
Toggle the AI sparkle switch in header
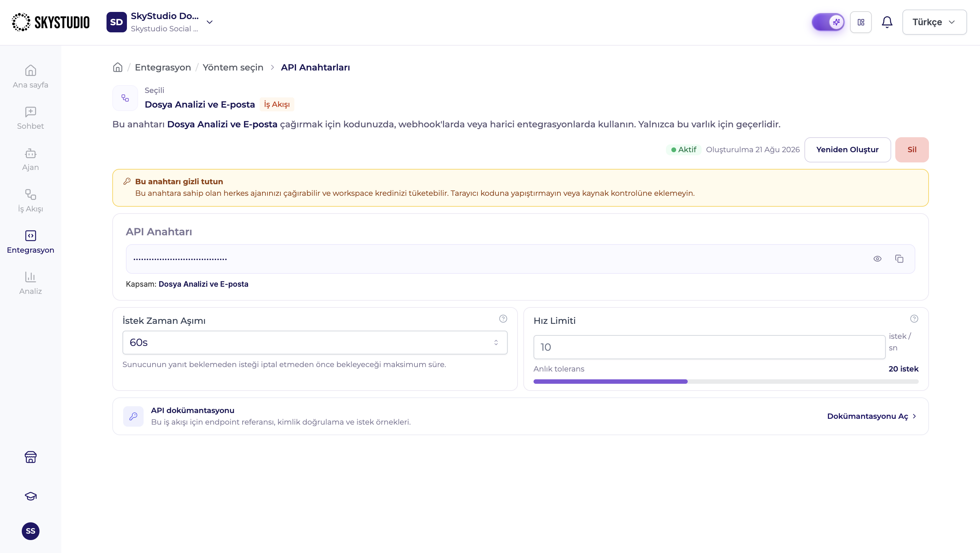(828, 22)
